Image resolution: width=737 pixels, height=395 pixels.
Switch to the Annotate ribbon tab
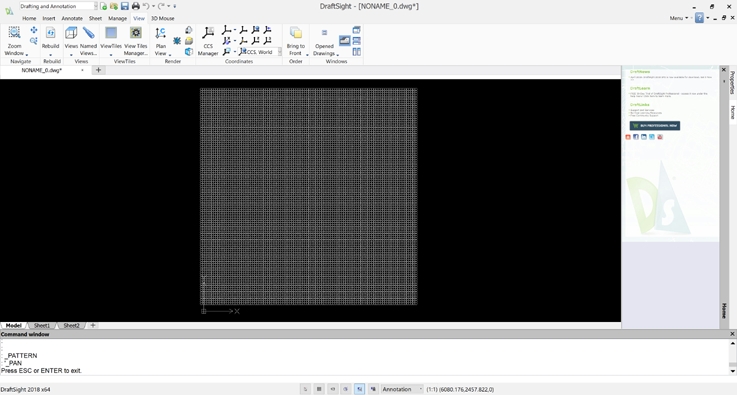[x=72, y=18]
